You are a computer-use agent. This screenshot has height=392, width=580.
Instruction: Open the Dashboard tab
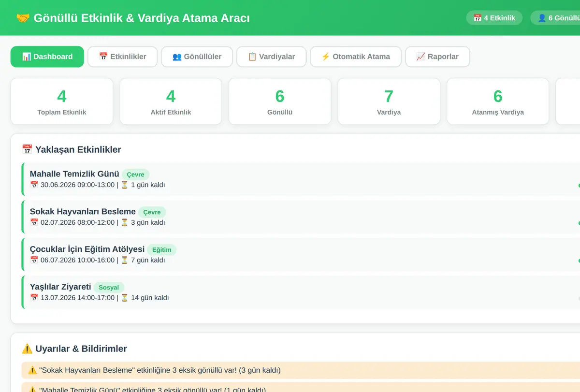[47, 57]
